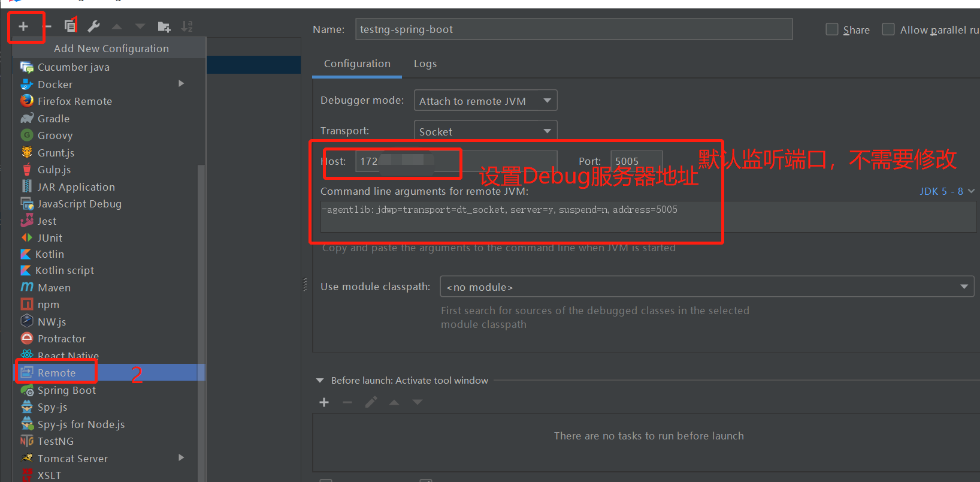The image size is (980, 482).
Task: Add a before-launch task with plus
Action: [x=324, y=402]
